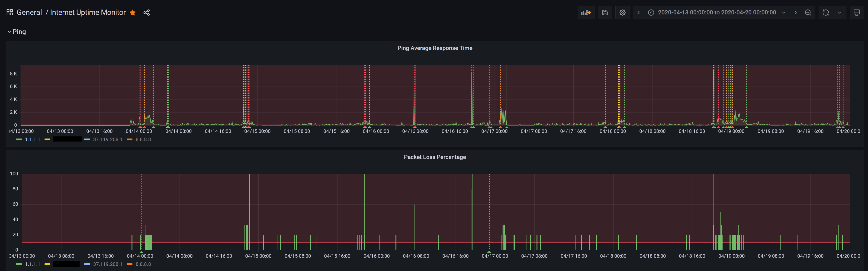Refresh the dashboard
Image resolution: width=868 pixels, height=271 pixels.
(826, 13)
